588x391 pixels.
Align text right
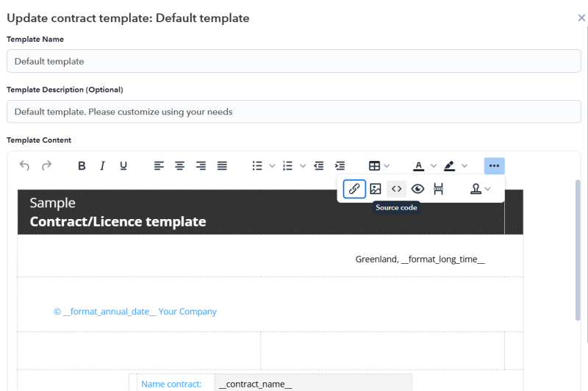201,165
